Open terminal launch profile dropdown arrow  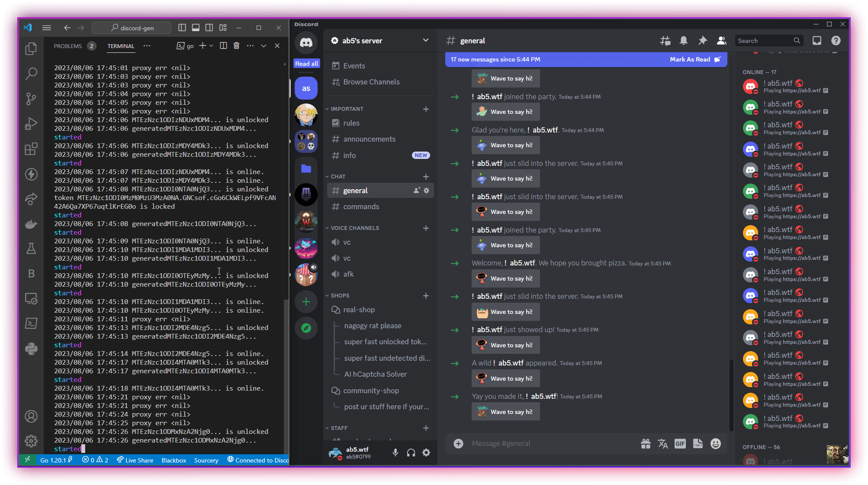pyautogui.click(x=211, y=45)
